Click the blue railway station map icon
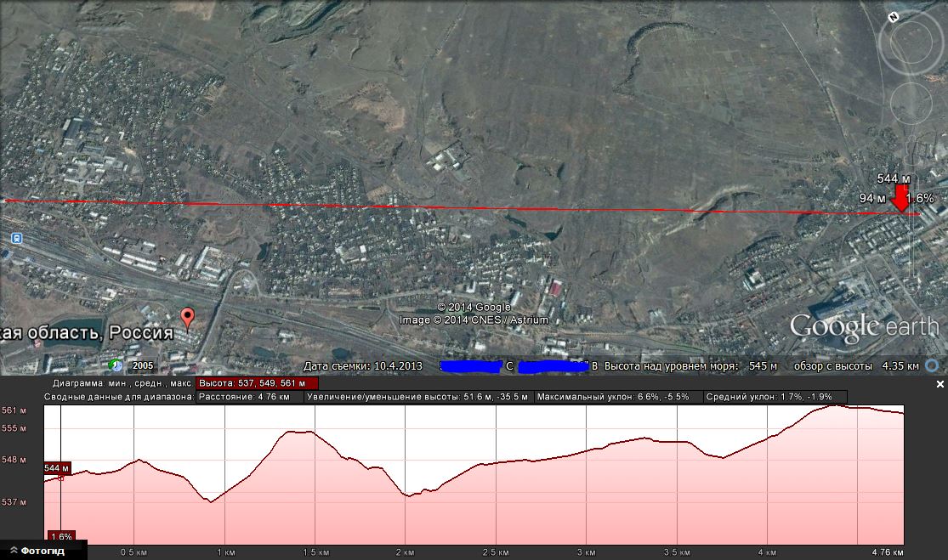This screenshot has height=560, width=948. pyautogui.click(x=17, y=239)
